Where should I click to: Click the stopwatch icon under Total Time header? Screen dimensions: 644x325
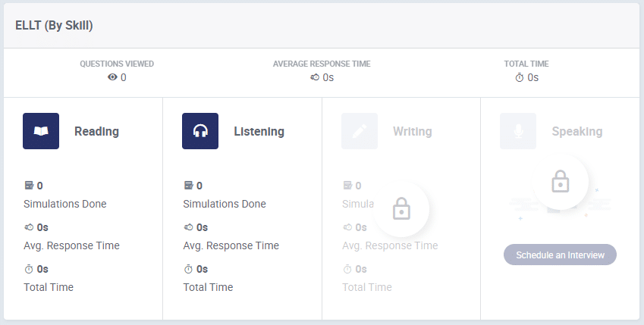(x=520, y=77)
